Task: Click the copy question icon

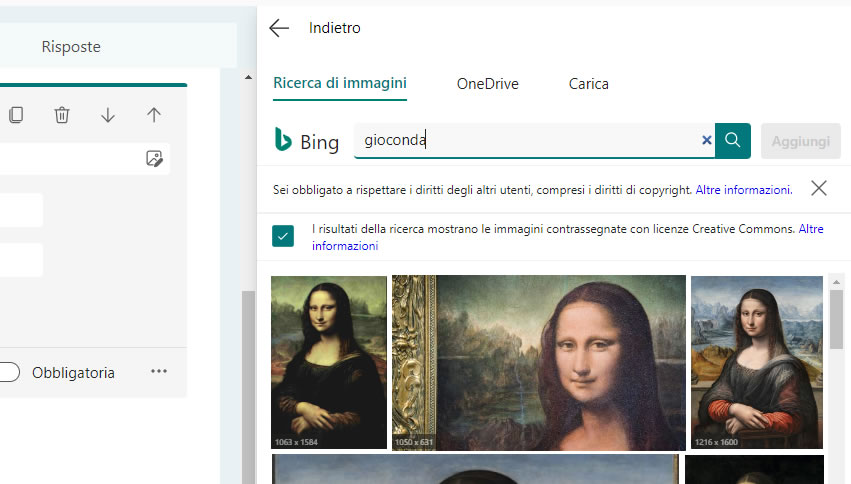Action: pyautogui.click(x=16, y=115)
